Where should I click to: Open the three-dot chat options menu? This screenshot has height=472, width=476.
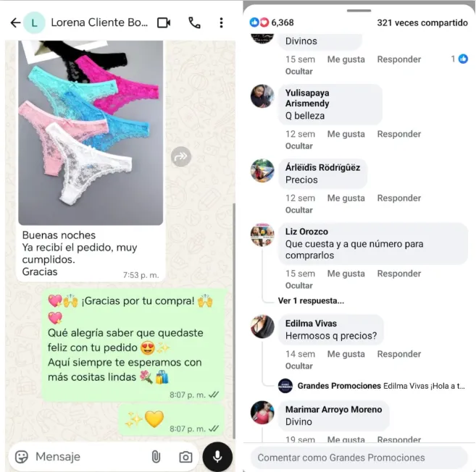pos(221,22)
